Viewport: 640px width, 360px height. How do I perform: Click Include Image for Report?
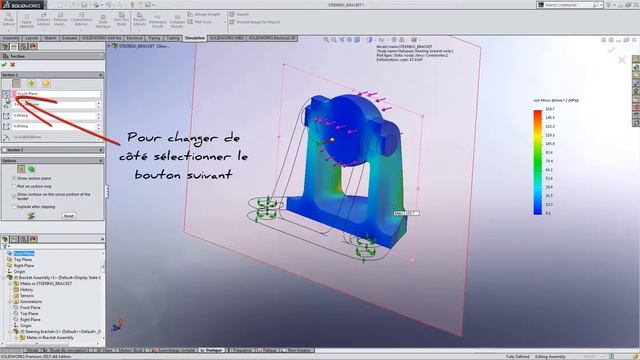coord(255,22)
